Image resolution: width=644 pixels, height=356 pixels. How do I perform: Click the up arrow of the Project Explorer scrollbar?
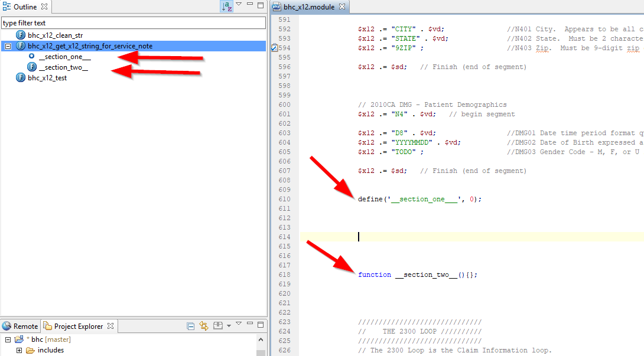point(261,339)
